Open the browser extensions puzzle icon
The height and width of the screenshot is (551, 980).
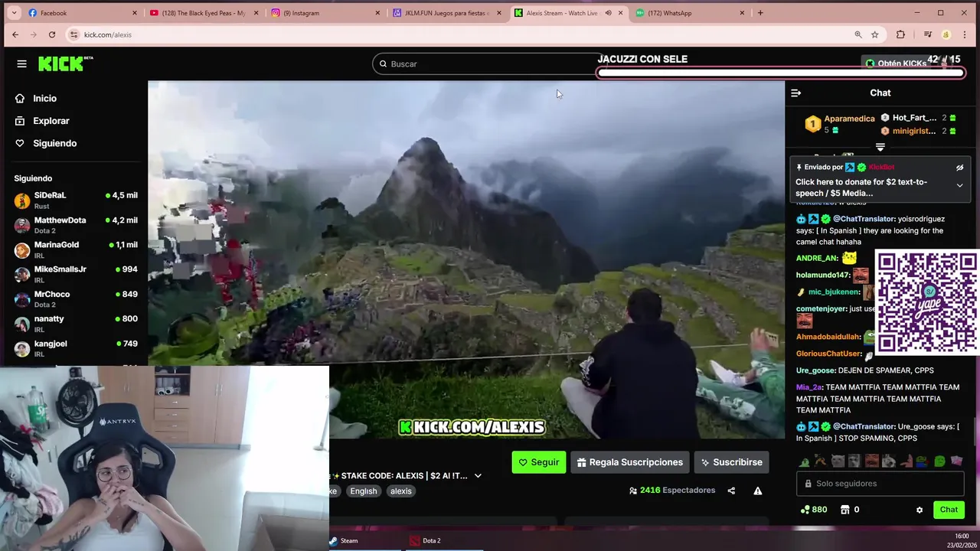click(900, 34)
